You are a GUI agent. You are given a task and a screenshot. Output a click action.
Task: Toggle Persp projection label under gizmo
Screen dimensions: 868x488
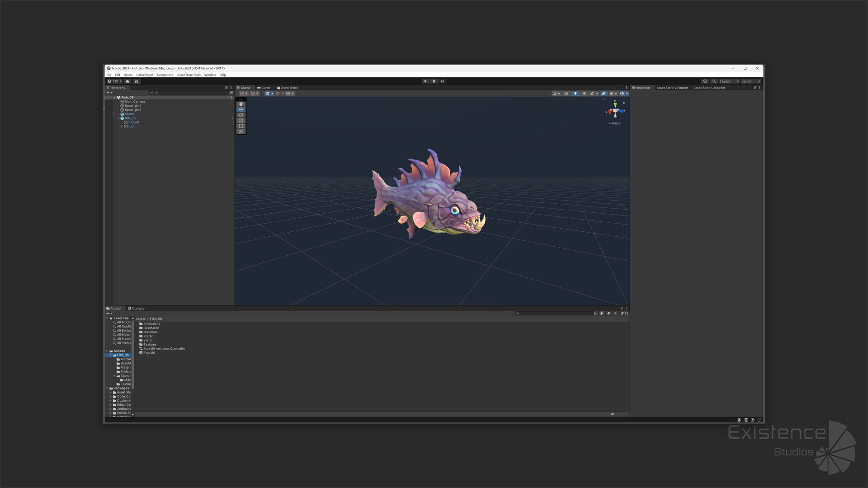pos(615,123)
